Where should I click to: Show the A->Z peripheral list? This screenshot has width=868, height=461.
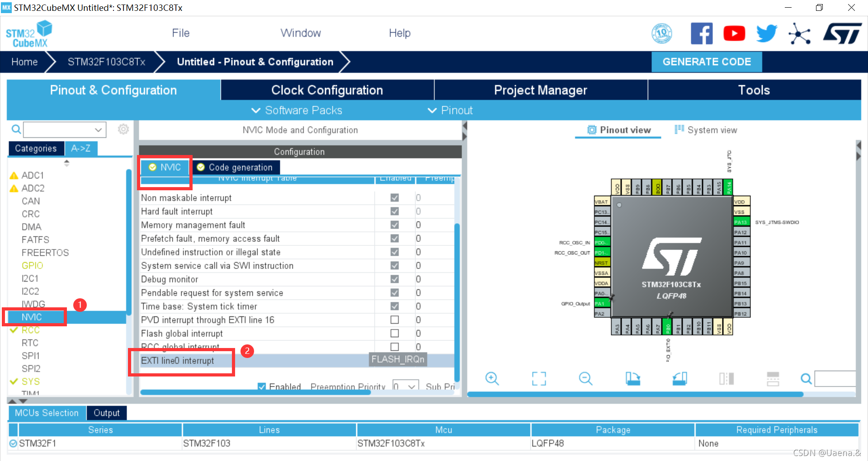tap(81, 148)
